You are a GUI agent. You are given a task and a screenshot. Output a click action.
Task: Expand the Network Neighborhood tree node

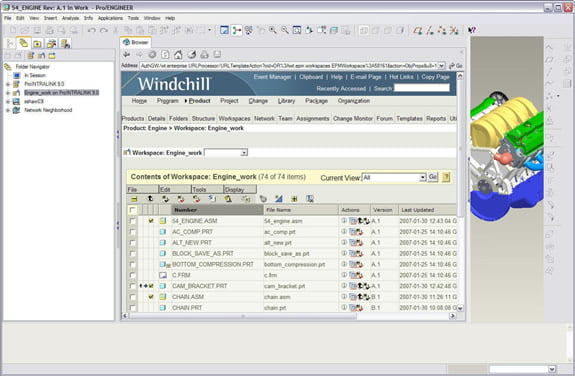8,110
